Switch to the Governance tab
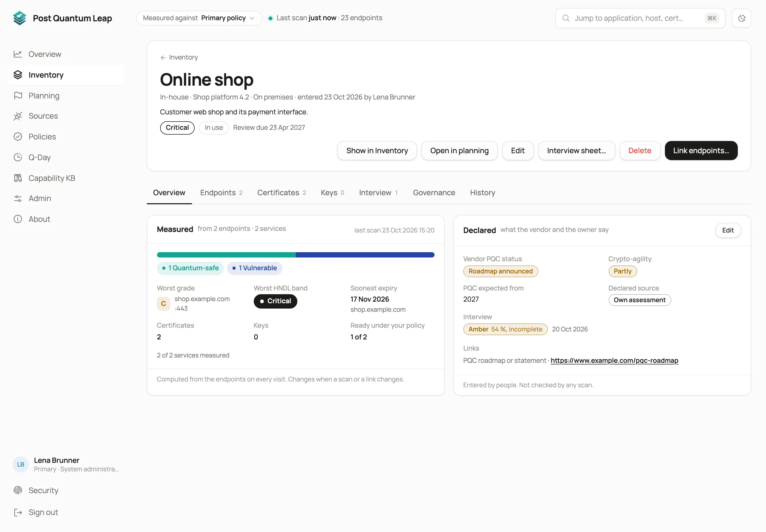Screen dimensions: 766x532 pos(434,193)
